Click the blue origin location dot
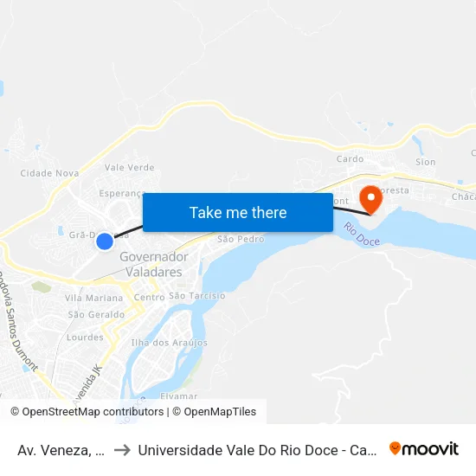The height and width of the screenshot is (476, 476). point(105,241)
